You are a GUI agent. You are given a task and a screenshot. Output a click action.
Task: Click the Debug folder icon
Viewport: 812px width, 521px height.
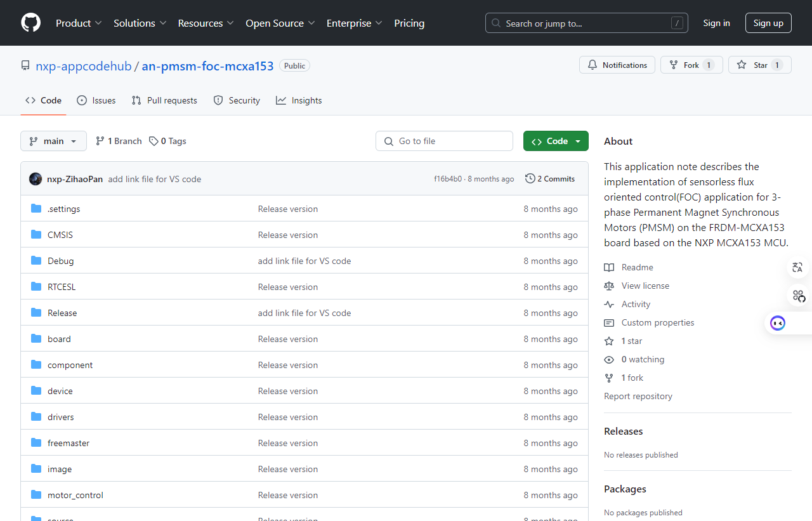(36, 261)
